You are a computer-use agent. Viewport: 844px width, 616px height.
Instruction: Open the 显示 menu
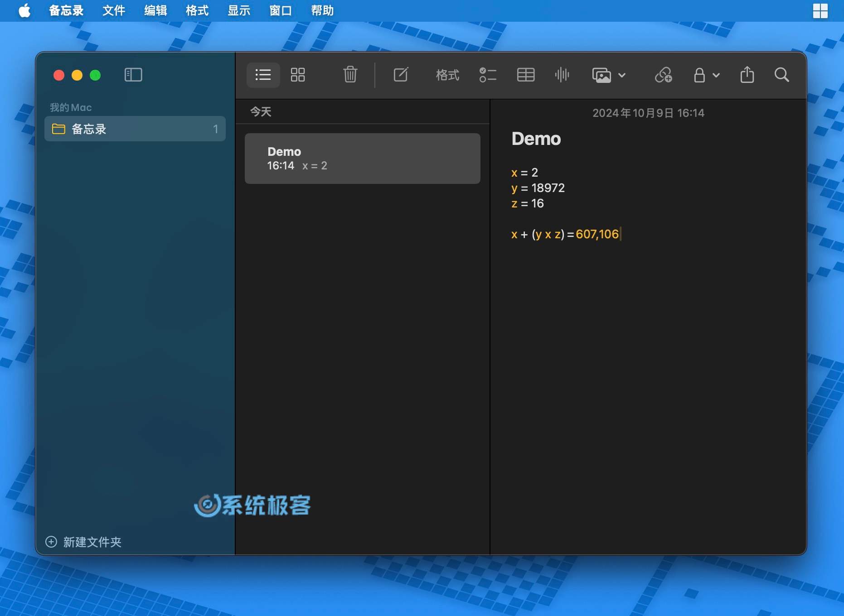click(239, 10)
